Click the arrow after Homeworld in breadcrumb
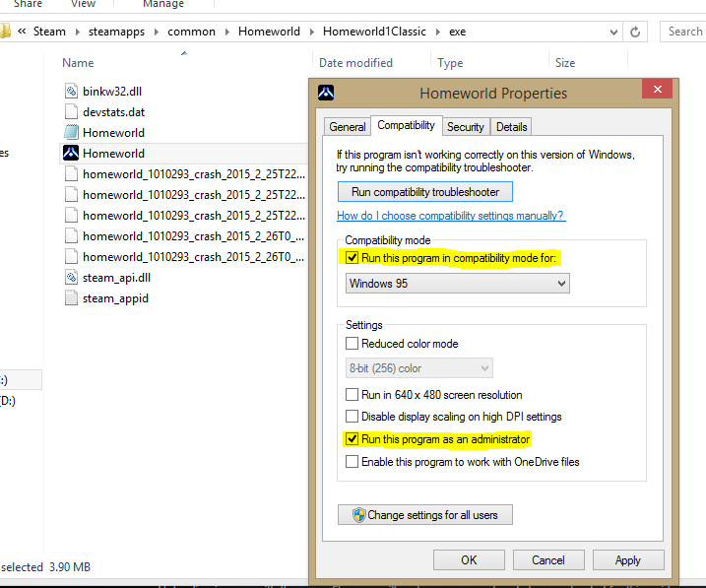Image resolution: width=706 pixels, height=588 pixels. point(311,32)
